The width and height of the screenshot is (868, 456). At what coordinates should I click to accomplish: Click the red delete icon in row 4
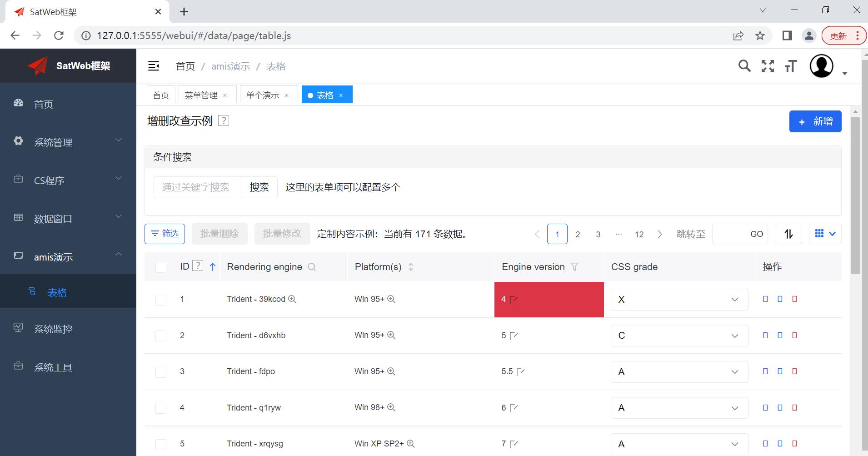point(794,408)
